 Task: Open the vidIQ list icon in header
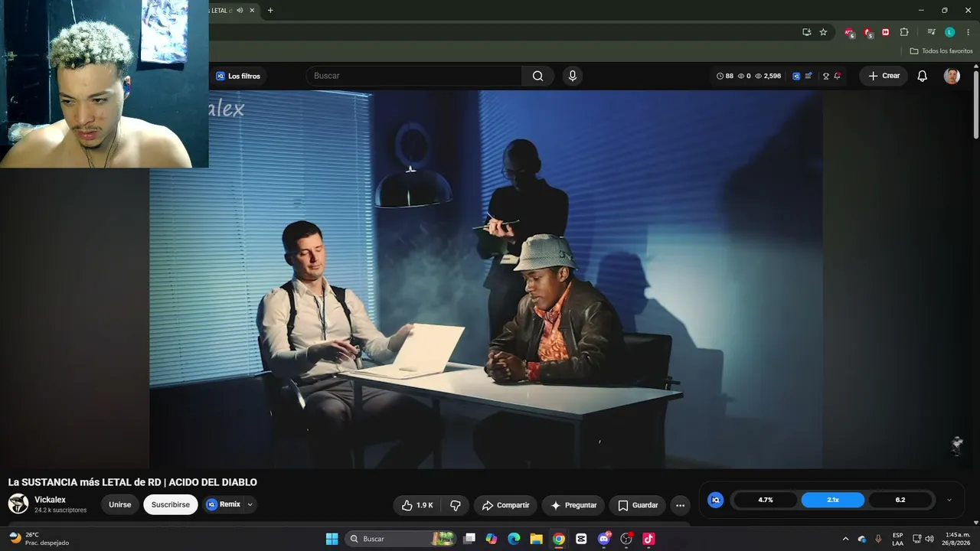click(808, 76)
